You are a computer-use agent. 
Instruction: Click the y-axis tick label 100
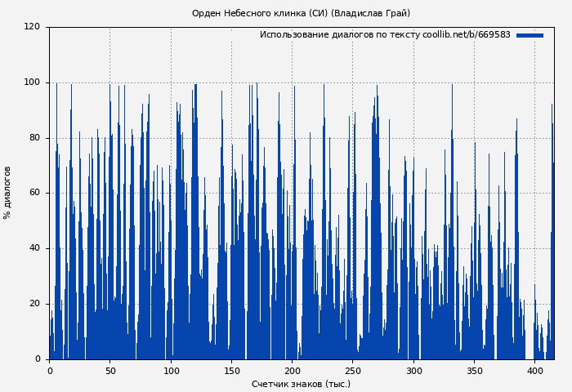tap(32, 82)
